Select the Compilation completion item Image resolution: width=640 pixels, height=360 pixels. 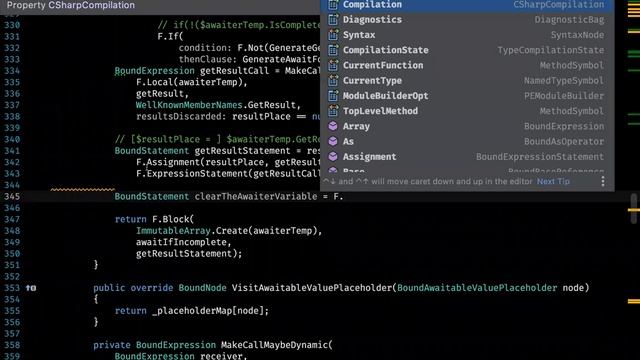point(467,5)
